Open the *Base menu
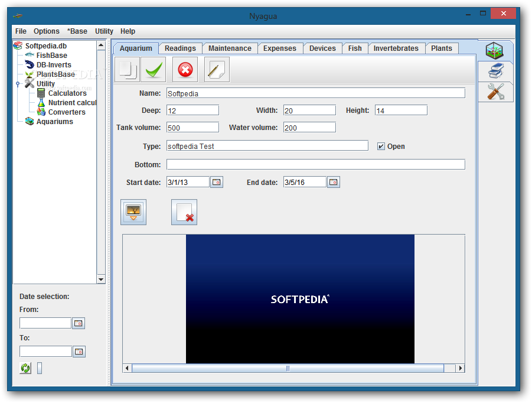This screenshot has width=532, height=403. (77, 31)
